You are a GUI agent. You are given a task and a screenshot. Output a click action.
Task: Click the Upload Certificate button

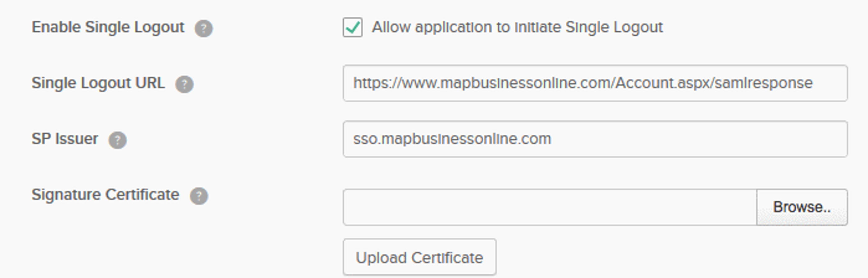[419, 258]
